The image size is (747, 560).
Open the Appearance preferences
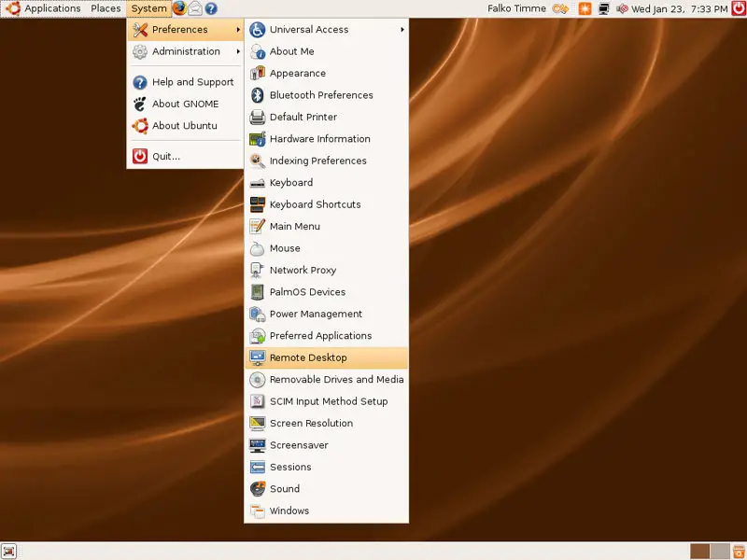click(x=326, y=74)
